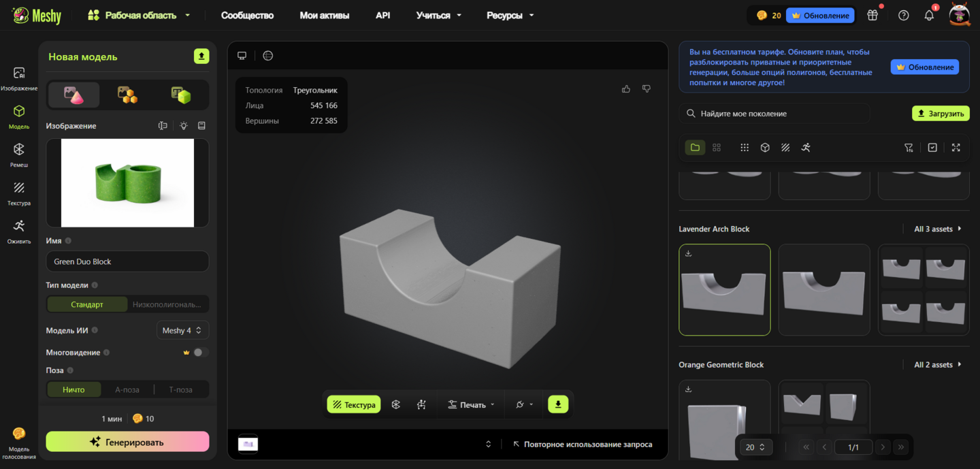Click the help question mark icon
The width and height of the screenshot is (980, 469).
[x=904, y=15]
